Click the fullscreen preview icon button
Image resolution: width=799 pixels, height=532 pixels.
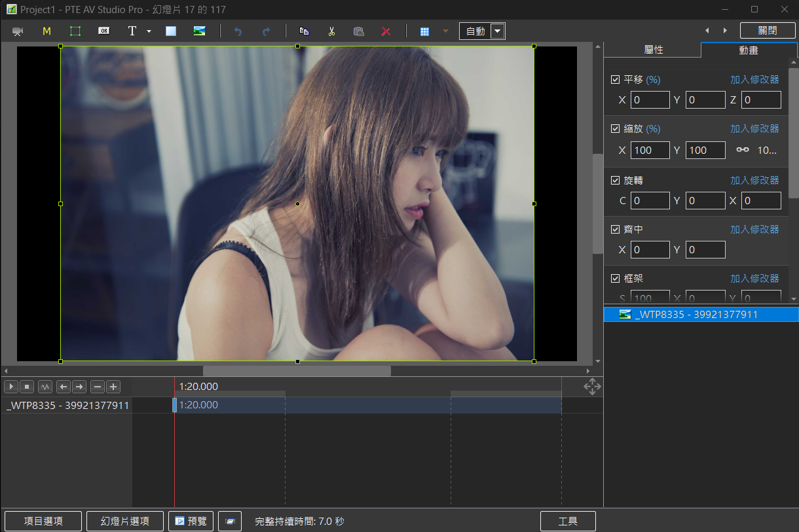click(x=230, y=522)
